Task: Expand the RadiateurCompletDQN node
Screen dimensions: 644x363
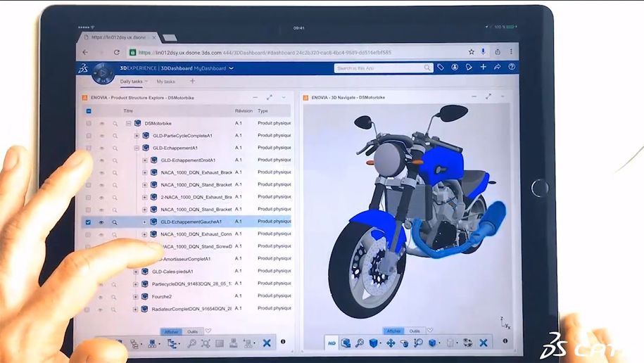Action: [136, 309]
